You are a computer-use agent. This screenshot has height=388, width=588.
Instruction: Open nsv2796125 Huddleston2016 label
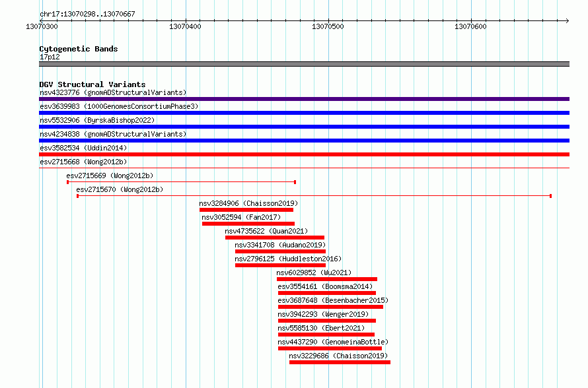(x=288, y=259)
